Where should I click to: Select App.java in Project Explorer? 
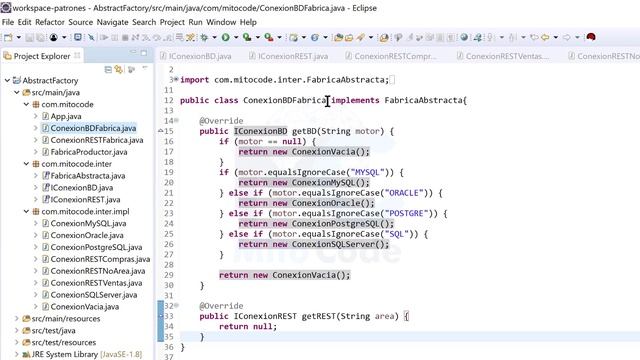point(66,116)
